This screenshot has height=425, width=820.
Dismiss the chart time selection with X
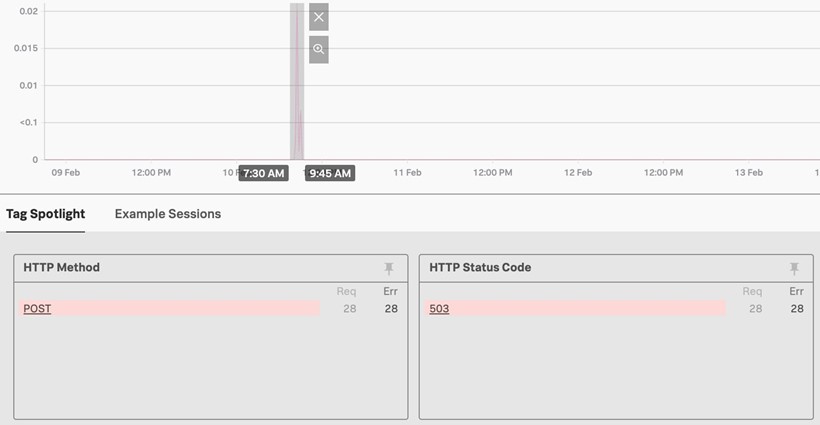click(x=318, y=17)
